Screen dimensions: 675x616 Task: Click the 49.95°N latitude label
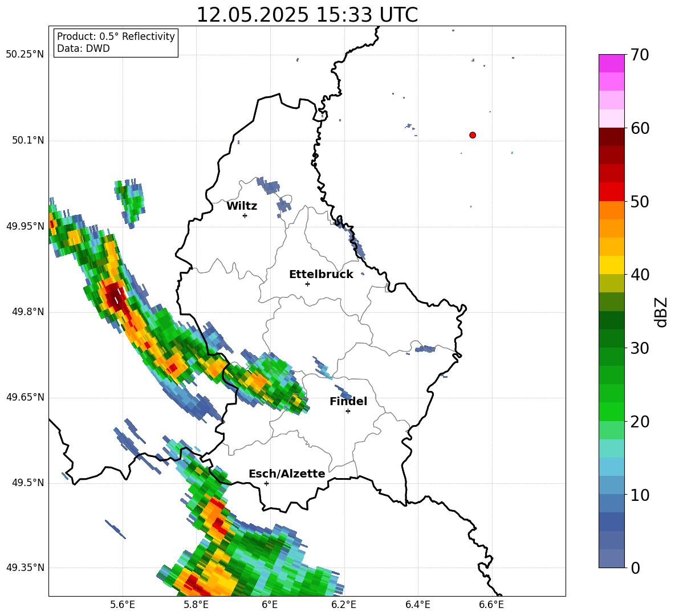pyautogui.click(x=25, y=226)
